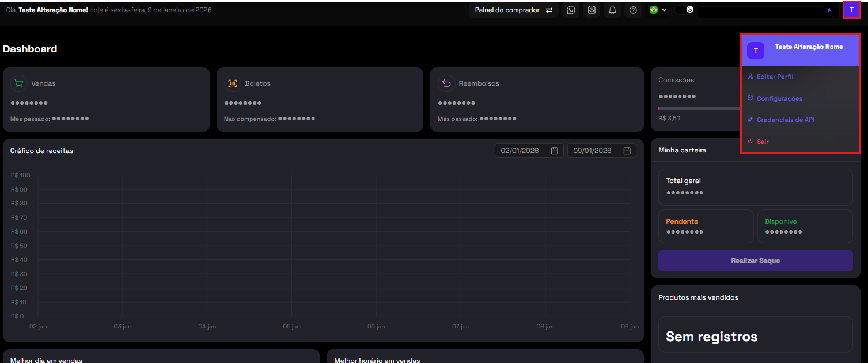Switch to Painel do comprador
The height and width of the screenshot is (363, 868).
tap(513, 10)
